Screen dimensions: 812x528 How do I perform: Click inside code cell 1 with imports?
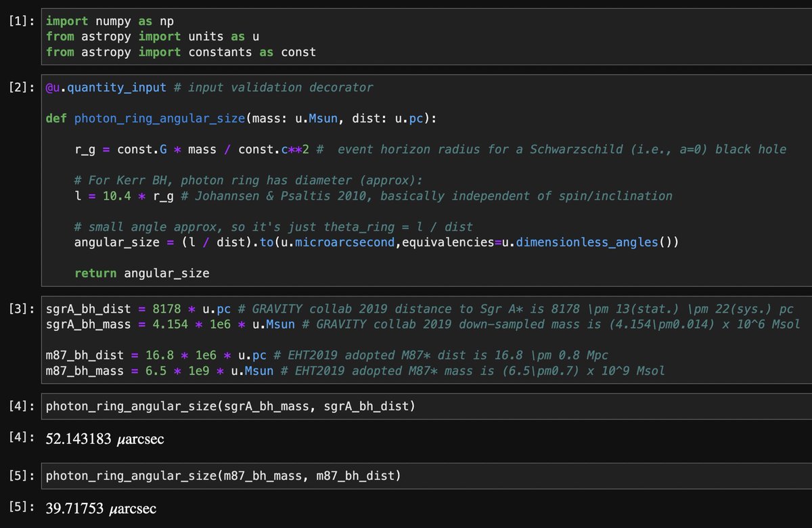click(x=426, y=37)
